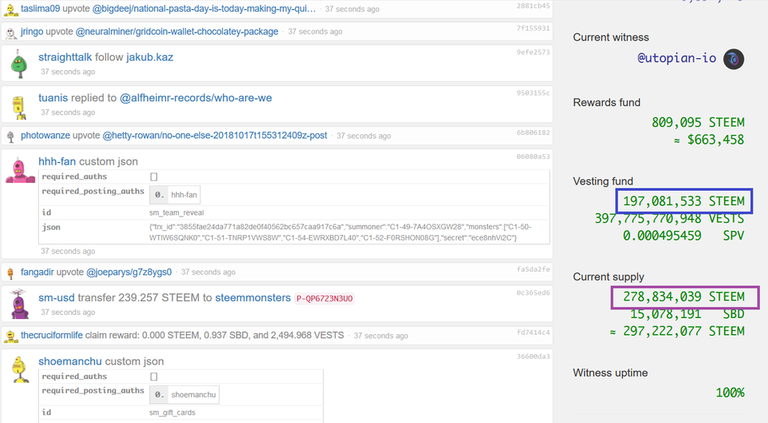Click 0.000495459 SPV value
Image resolution: width=768 pixels, height=423 pixels.
click(x=683, y=236)
